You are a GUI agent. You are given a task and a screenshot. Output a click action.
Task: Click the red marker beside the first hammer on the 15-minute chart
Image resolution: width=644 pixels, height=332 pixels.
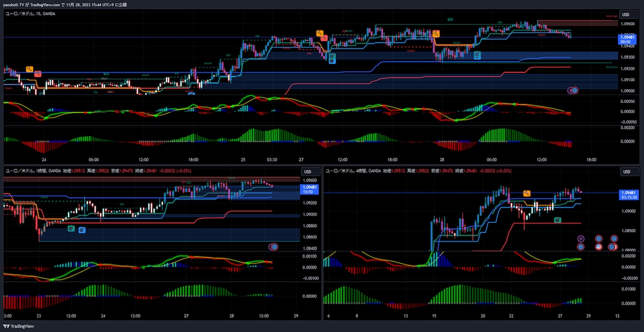click(x=37, y=74)
